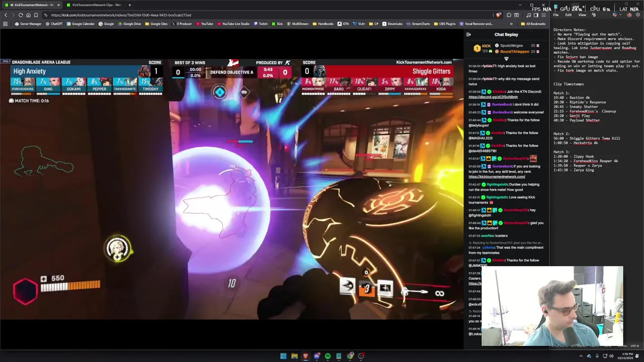Open the StreamCharts bookmark
The height and width of the screenshot is (362, 644).
pyautogui.click(x=418, y=24)
